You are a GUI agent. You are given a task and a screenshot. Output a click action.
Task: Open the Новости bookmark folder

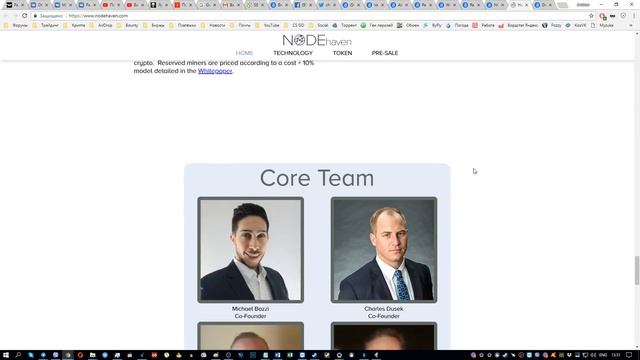(x=213, y=25)
